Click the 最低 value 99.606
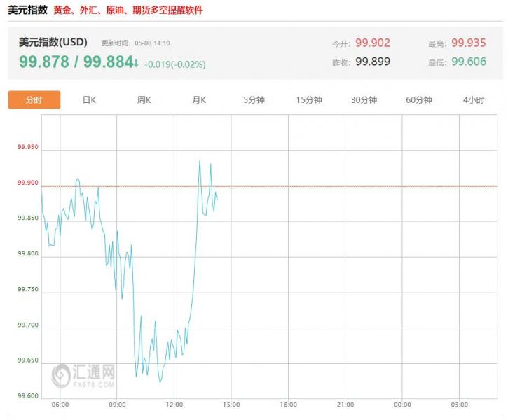Image resolution: width=508 pixels, height=420 pixels. click(469, 62)
